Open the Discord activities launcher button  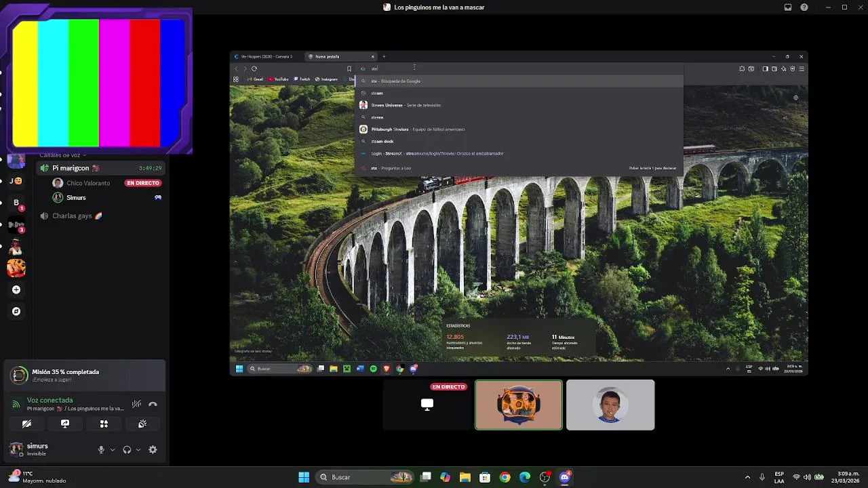(104, 424)
